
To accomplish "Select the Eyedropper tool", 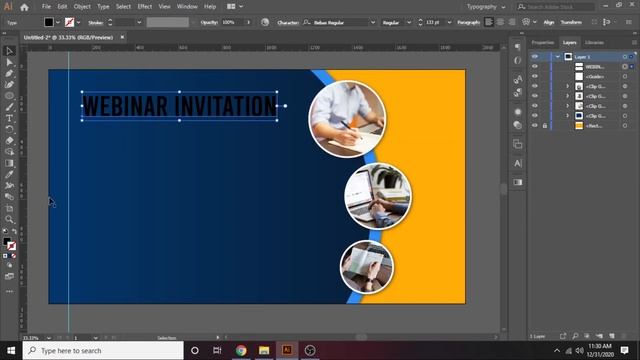I will 9,174.
